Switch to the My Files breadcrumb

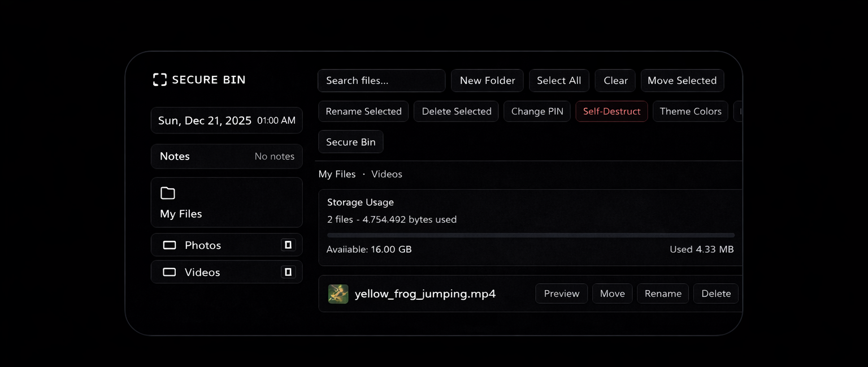(337, 174)
